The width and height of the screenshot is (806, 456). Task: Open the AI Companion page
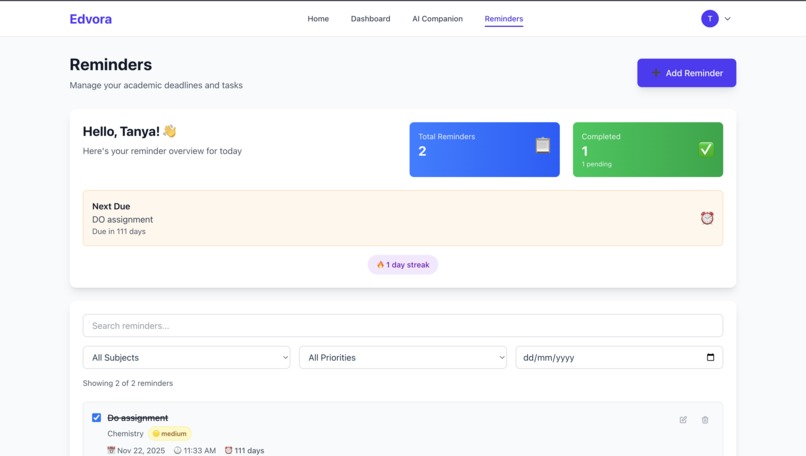coord(437,19)
